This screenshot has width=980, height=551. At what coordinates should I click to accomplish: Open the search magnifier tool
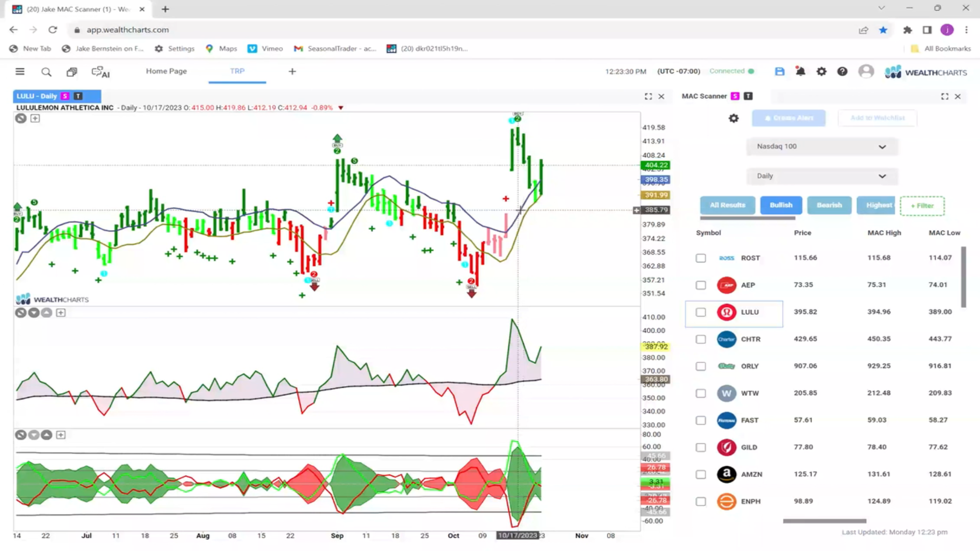pyautogui.click(x=46, y=72)
